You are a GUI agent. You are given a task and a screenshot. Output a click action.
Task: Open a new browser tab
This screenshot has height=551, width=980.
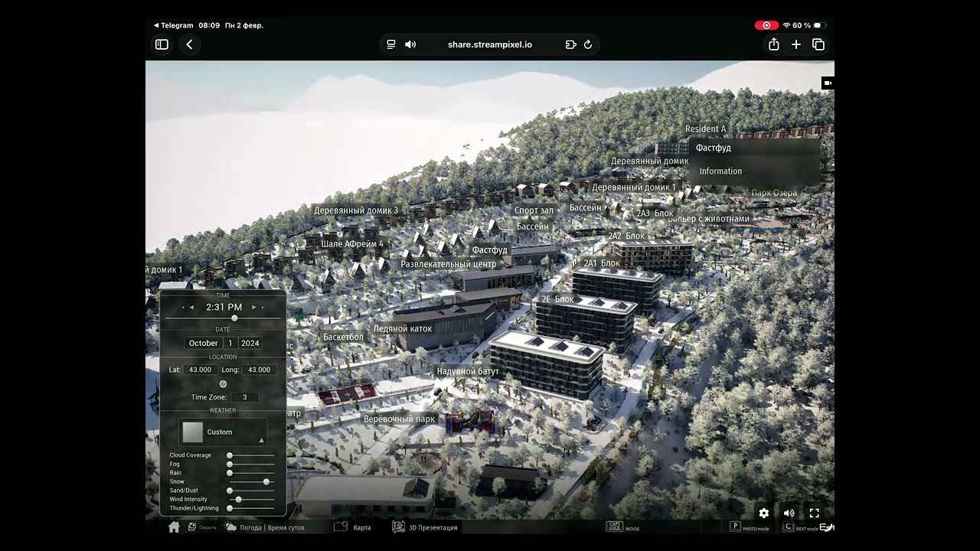796,44
